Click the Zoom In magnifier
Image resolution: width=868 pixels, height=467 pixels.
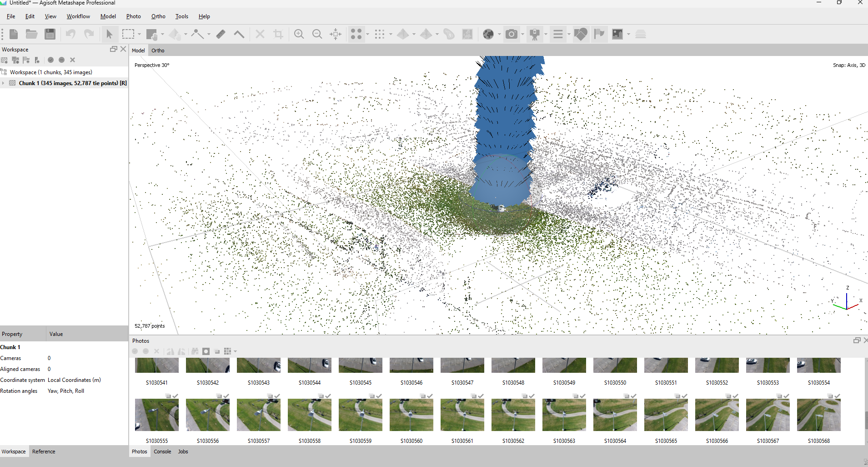[299, 34]
